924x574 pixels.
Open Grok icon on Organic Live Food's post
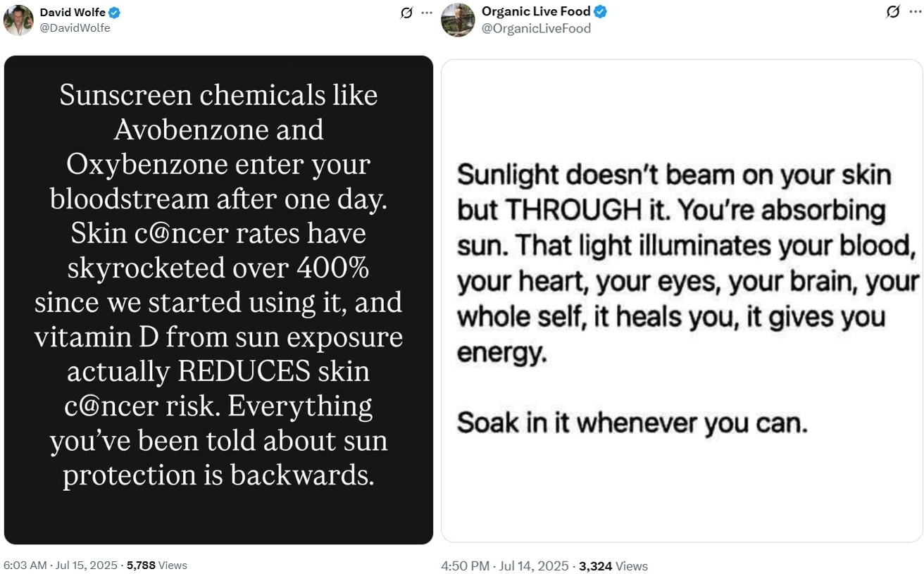tap(893, 12)
